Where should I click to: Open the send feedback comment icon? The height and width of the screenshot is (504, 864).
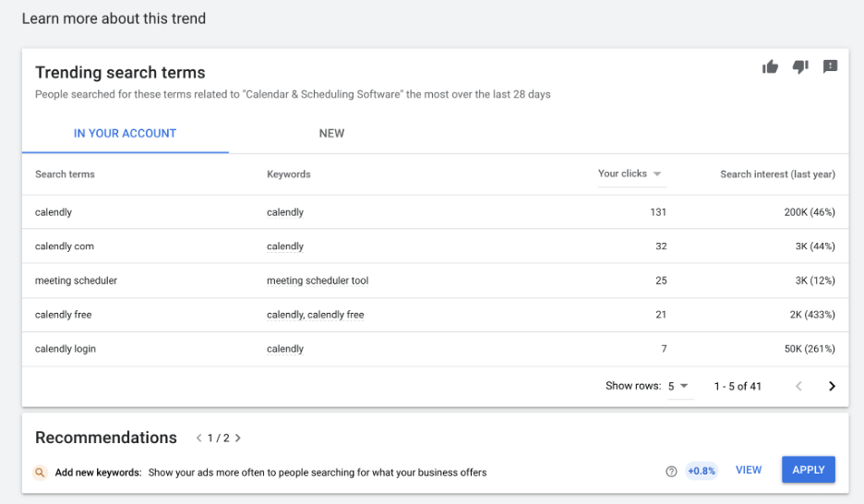[830, 66]
